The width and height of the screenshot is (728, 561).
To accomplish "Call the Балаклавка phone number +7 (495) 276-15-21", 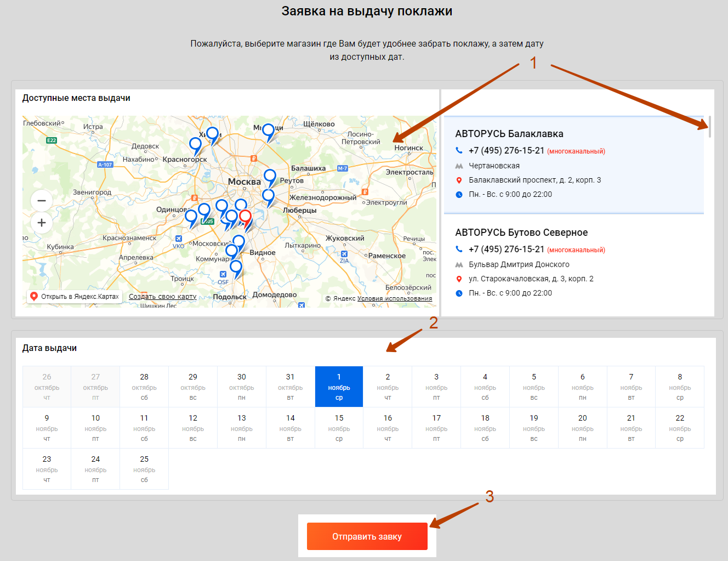I will point(507,150).
